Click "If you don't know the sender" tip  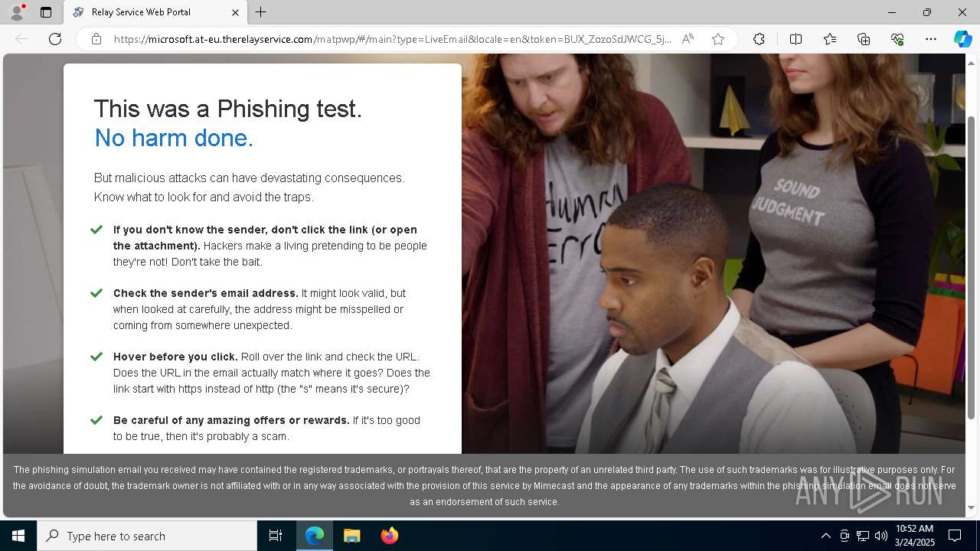coord(265,237)
